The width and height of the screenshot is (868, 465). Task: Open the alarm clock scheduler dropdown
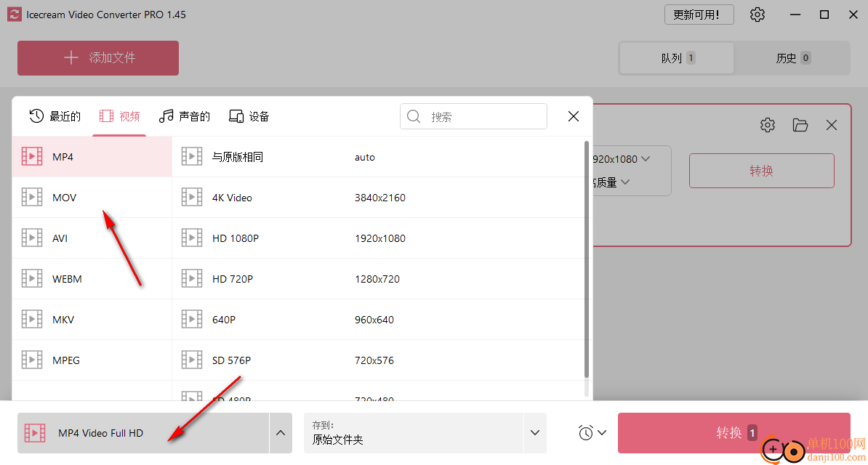coord(592,433)
